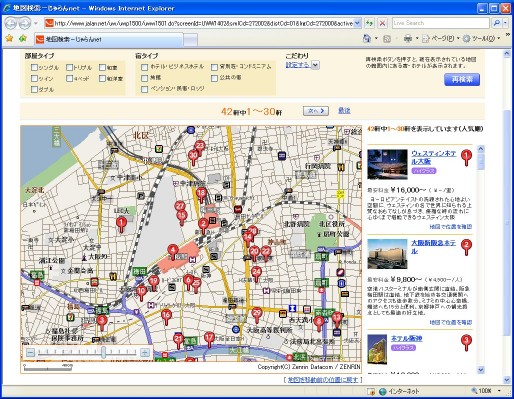This screenshot has height=399, width=514.
Task: Select the 地図検索－じゃらんnet browser tab
Action: (109, 39)
